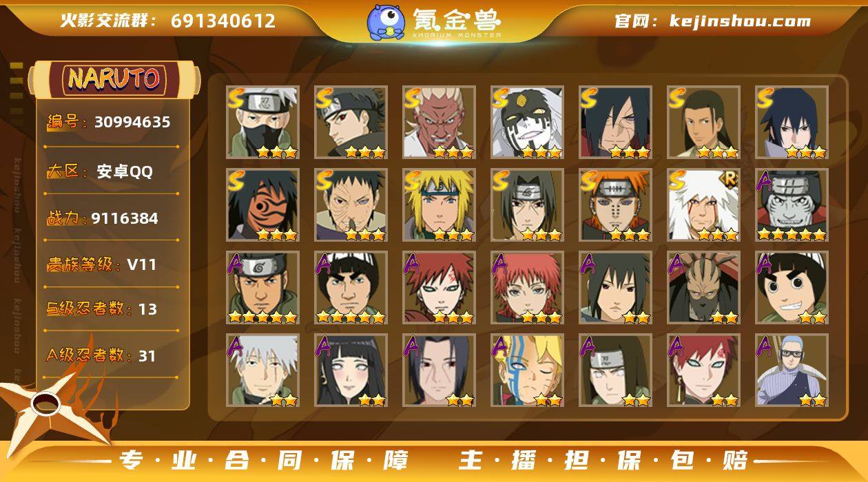Viewport: 868px width, 482px height.
Task: Click the NARUTO scroll title banner
Action: point(114,78)
